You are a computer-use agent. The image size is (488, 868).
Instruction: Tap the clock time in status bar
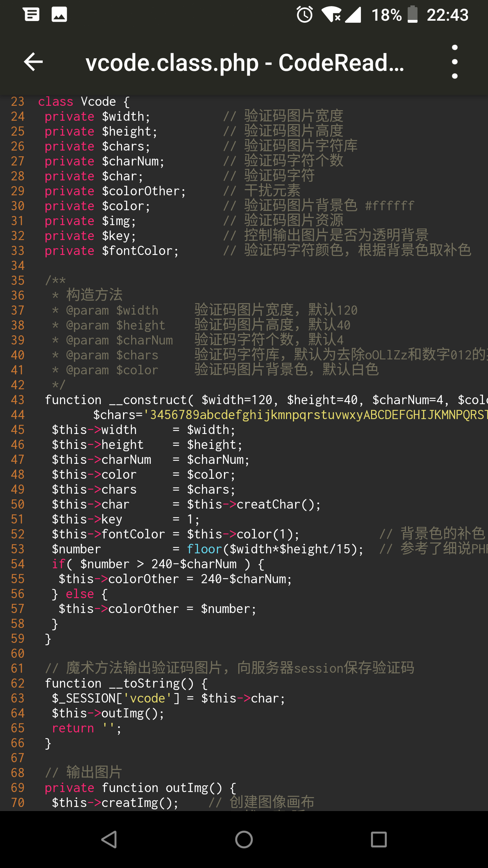pyautogui.click(x=447, y=15)
